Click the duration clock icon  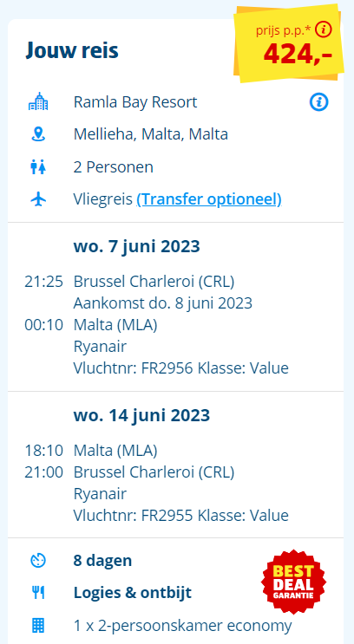(38, 561)
